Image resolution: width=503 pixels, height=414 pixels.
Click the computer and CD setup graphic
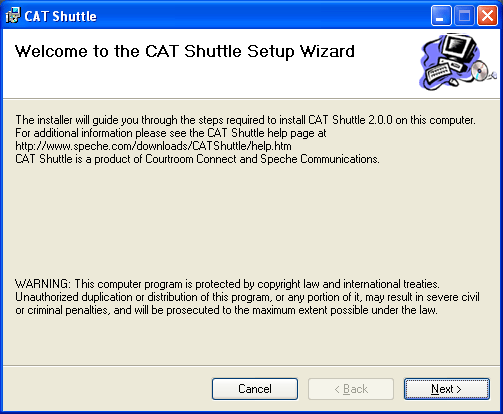(458, 62)
